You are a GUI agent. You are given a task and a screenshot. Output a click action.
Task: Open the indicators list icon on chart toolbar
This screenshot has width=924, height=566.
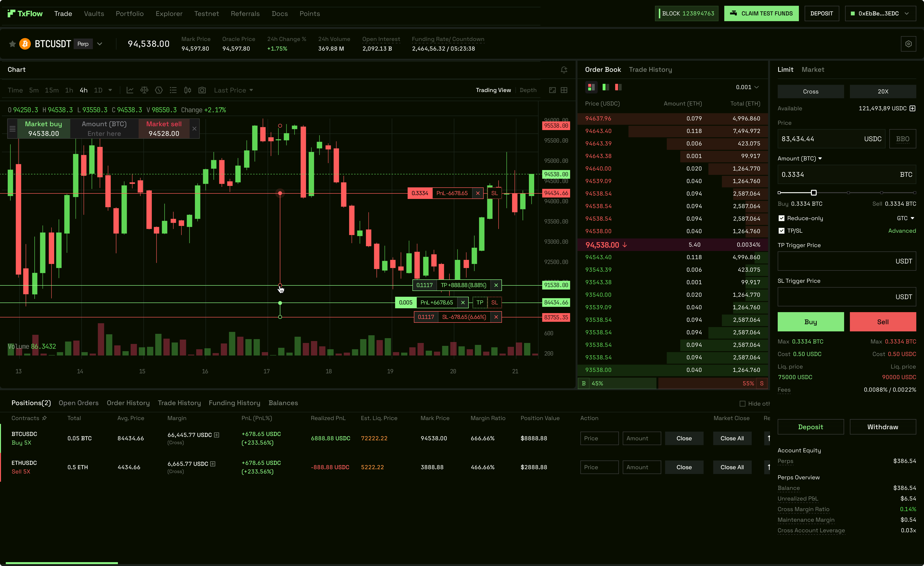coord(173,90)
